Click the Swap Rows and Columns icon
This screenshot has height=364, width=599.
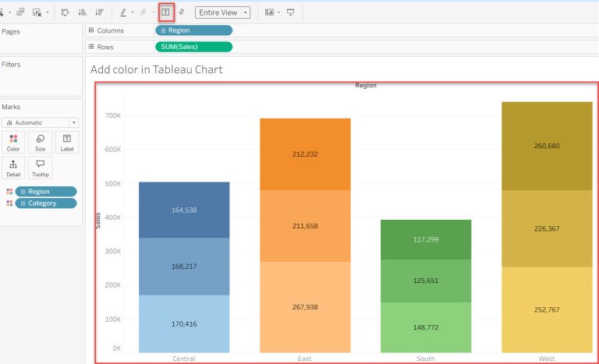pos(64,12)
